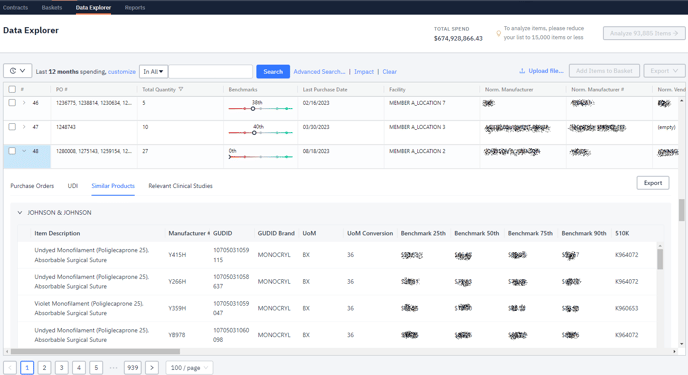This screenshot has width=688, height=375.
Task: Select page 1 button
Action: point(27,368)
